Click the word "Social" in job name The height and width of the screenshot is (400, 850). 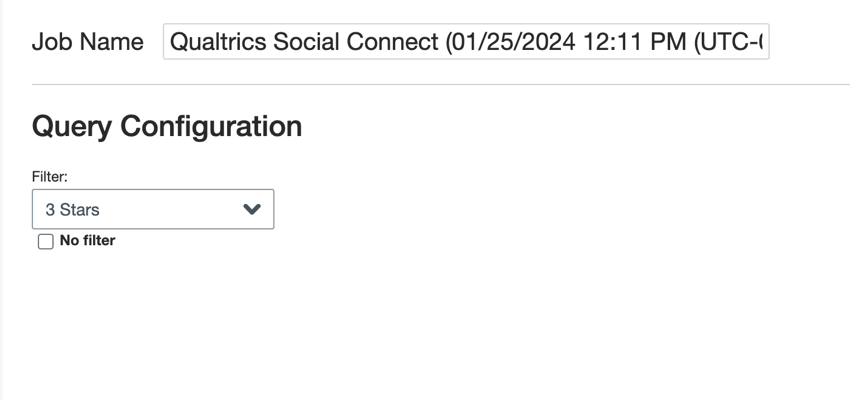click(302, 42)
